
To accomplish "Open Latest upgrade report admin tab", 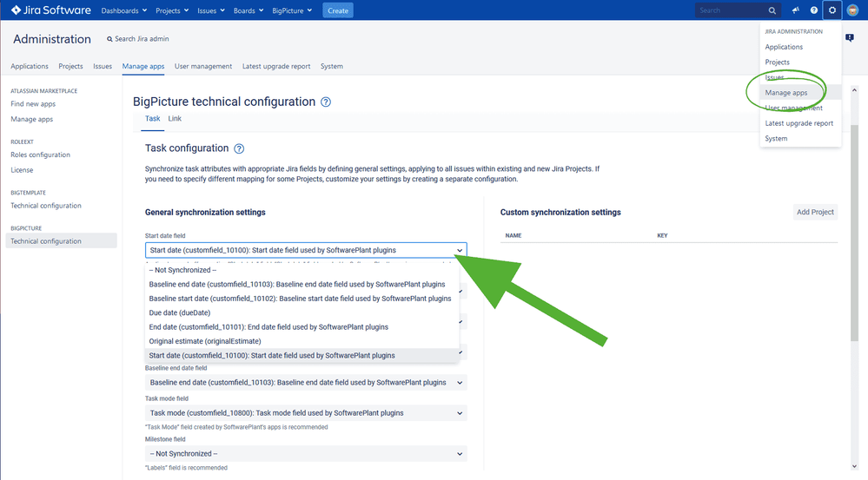I will (276, 66).
